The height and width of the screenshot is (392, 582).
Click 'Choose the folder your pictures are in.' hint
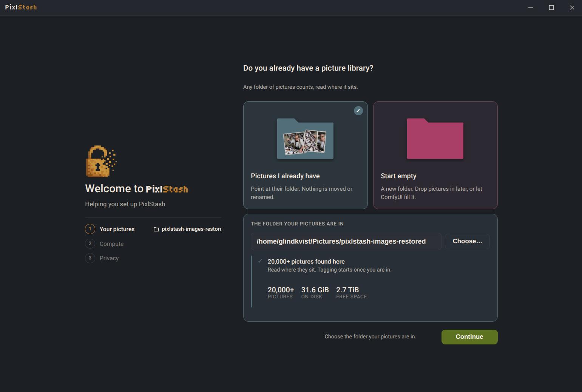click(371, 336)
